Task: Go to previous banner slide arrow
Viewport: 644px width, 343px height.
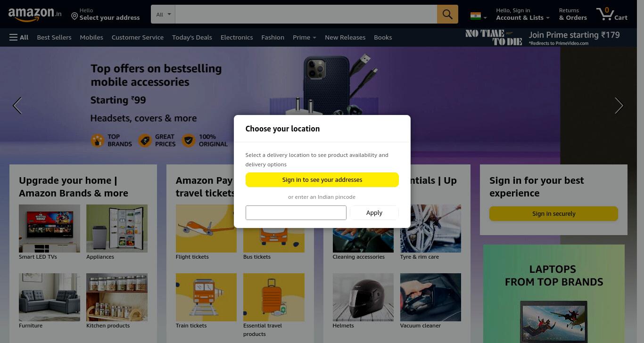Action: pyautogui.click(x=17, y=106)
